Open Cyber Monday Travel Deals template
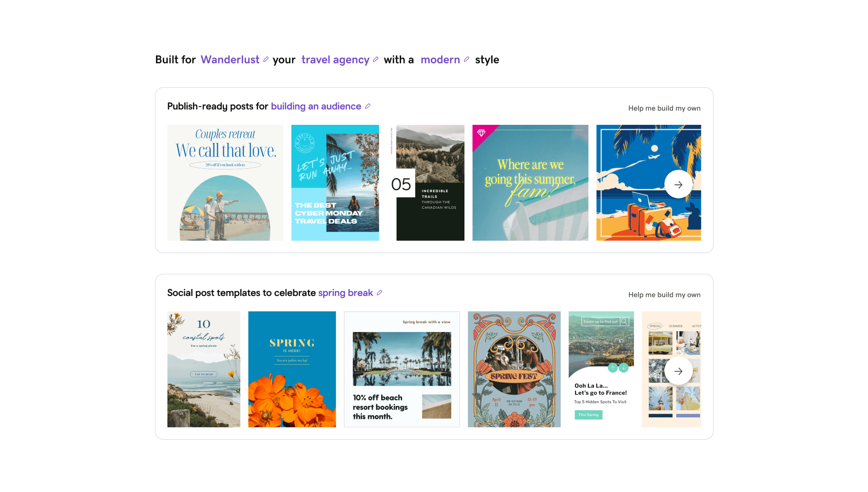The image size is (868, 492). (335, 183)
